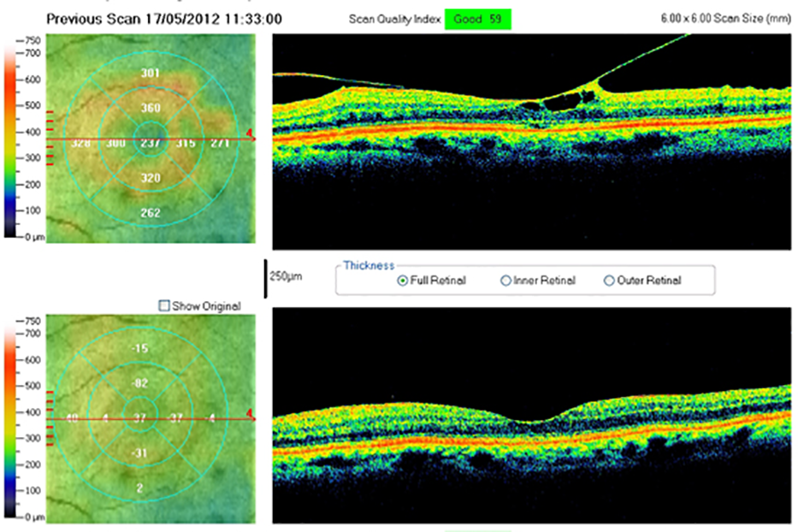Select the -31 inferior sector on lower map
This screenshot has width=798, height=532.
point(139,452)
